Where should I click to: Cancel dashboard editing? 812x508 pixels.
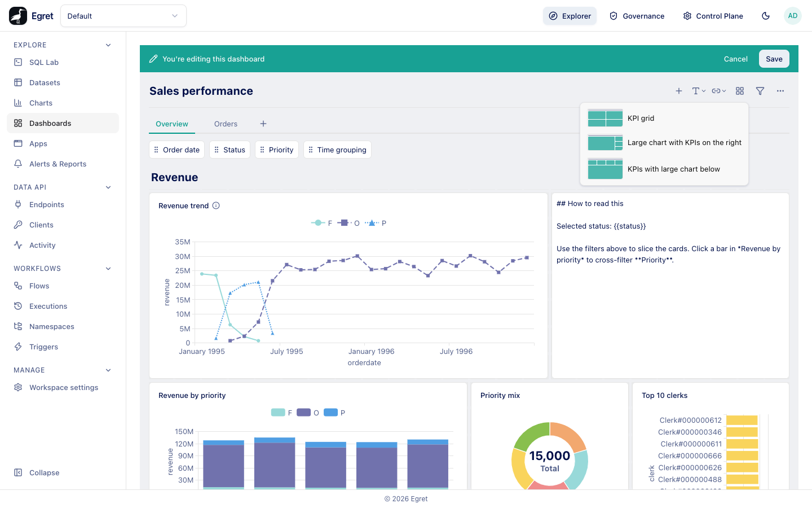(x=736, y=59)
